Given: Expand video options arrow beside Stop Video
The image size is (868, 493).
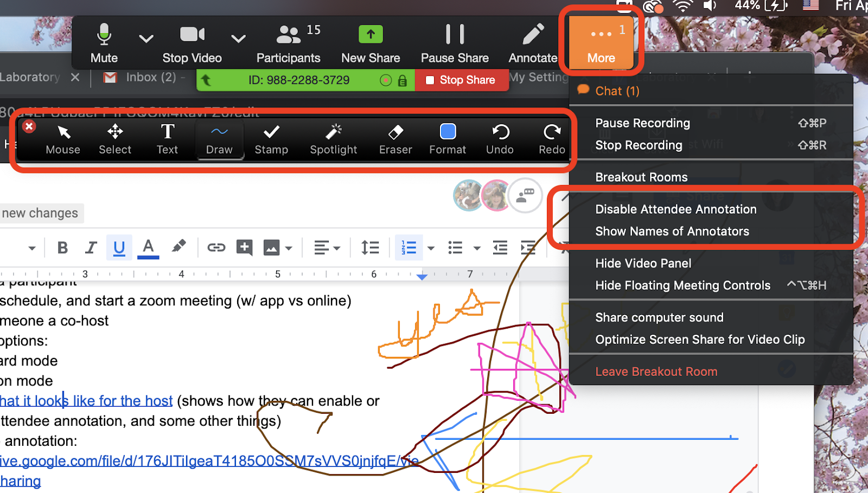Looking at the screenshot, I should coord(238,39).
